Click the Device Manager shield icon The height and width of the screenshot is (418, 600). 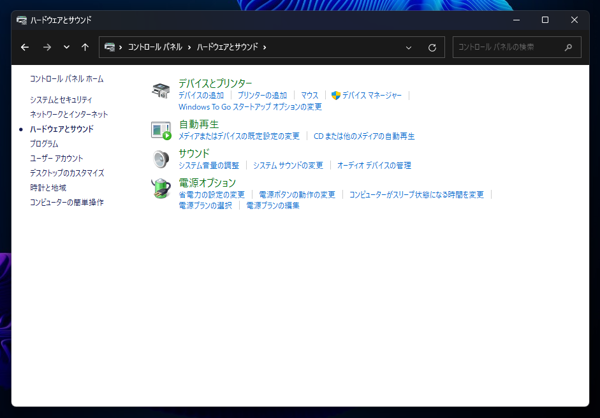336,95
